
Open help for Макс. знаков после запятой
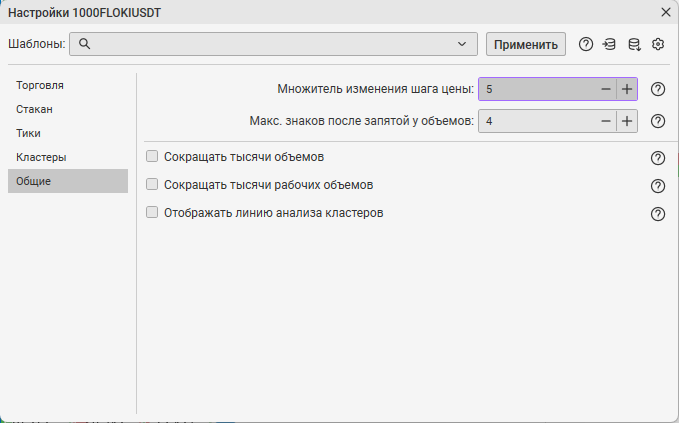[658, 121]
